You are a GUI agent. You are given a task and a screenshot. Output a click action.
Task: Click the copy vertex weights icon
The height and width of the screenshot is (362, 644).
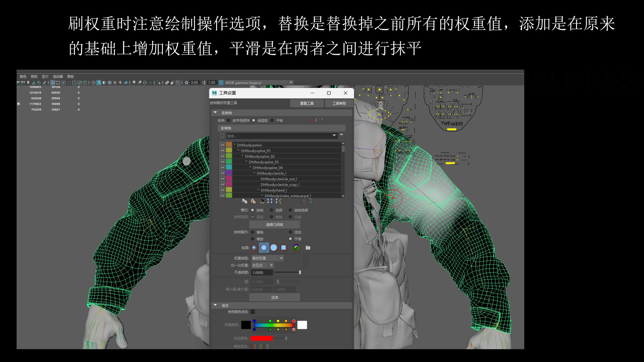[245, 201]
